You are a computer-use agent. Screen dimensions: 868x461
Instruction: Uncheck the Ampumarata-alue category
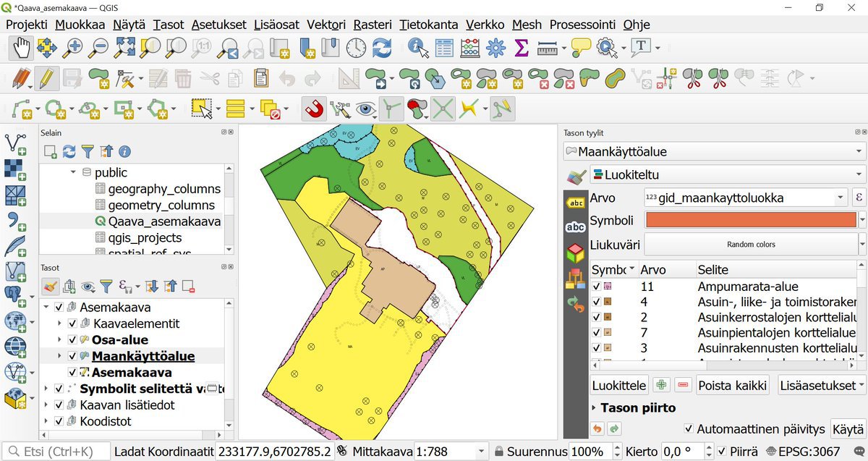tap(597, 287)
